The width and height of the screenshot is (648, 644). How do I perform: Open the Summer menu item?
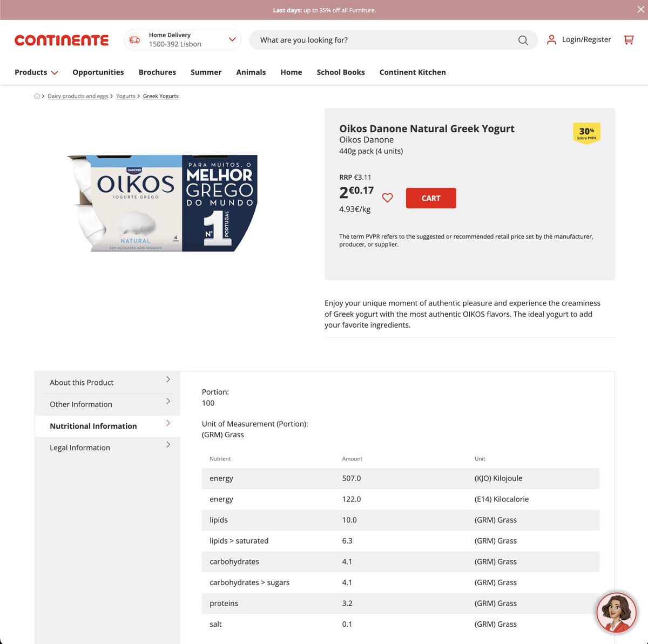click(206, 72)
